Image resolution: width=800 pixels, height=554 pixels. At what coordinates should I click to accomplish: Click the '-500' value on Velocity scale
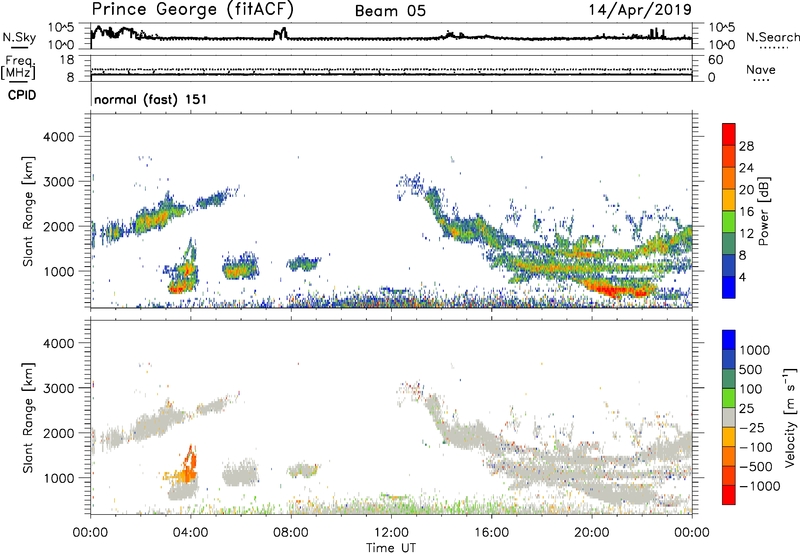756,467
